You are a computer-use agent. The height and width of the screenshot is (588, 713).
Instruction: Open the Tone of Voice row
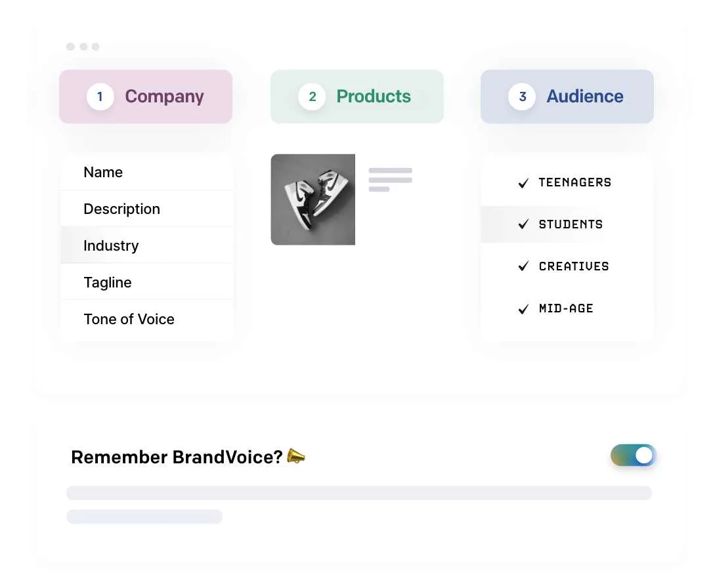click(147, 320)
